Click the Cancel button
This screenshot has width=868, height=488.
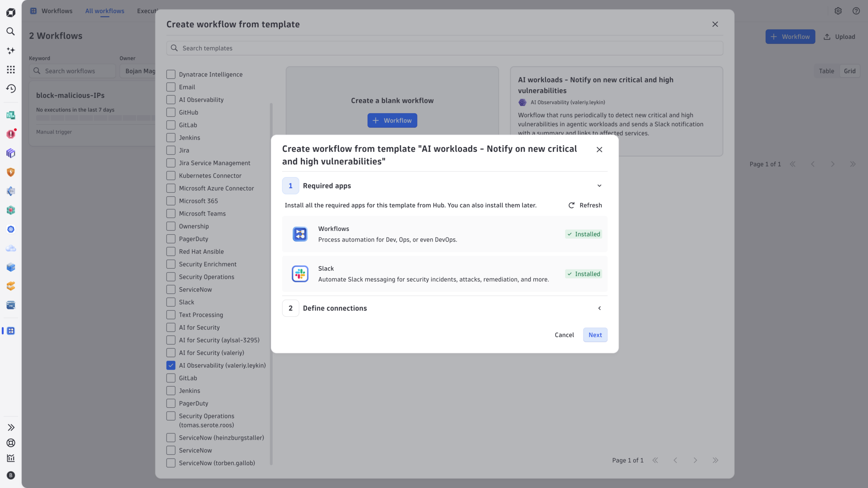(564, 335)
